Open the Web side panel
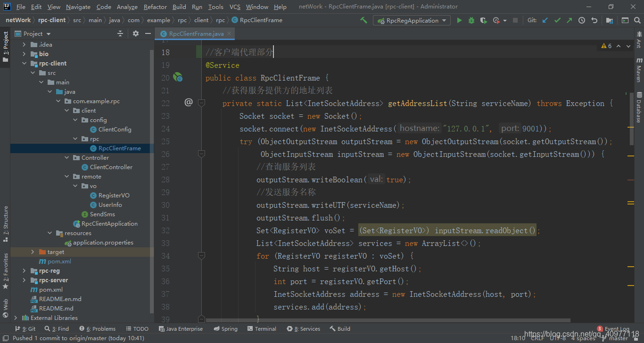 click(6, 309)
